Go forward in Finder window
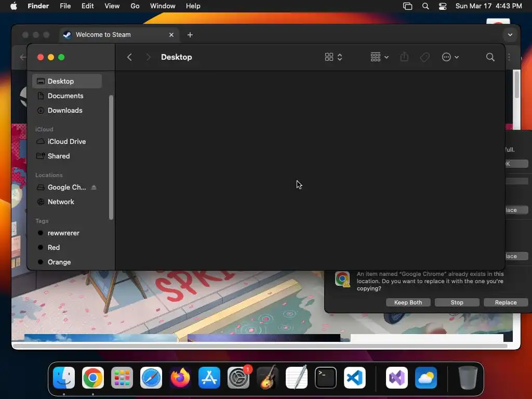 click(148, 57)
